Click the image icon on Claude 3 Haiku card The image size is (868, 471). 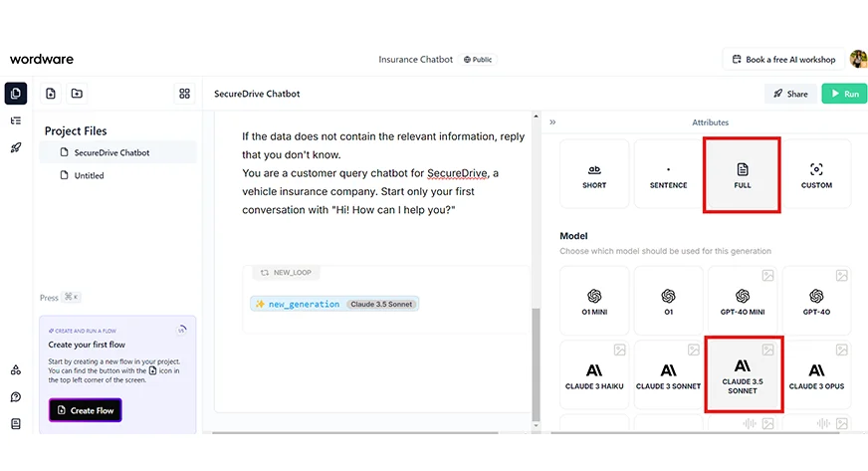619,350
